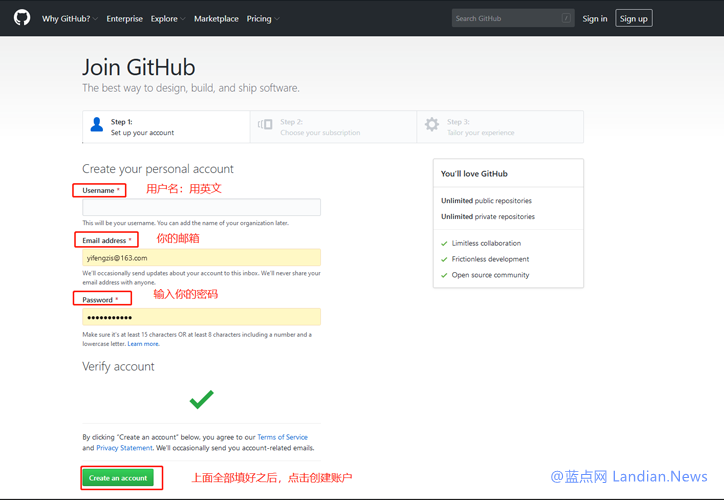Click the Create your personal account heading
724x500 pixels.
[158, 169]
